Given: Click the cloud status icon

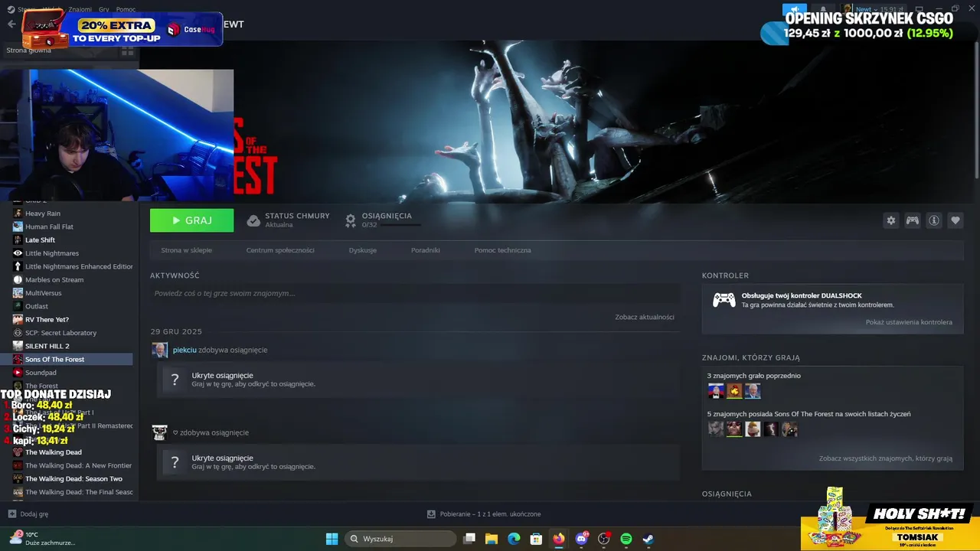Looking at the screenshot, I should [253, 220].
